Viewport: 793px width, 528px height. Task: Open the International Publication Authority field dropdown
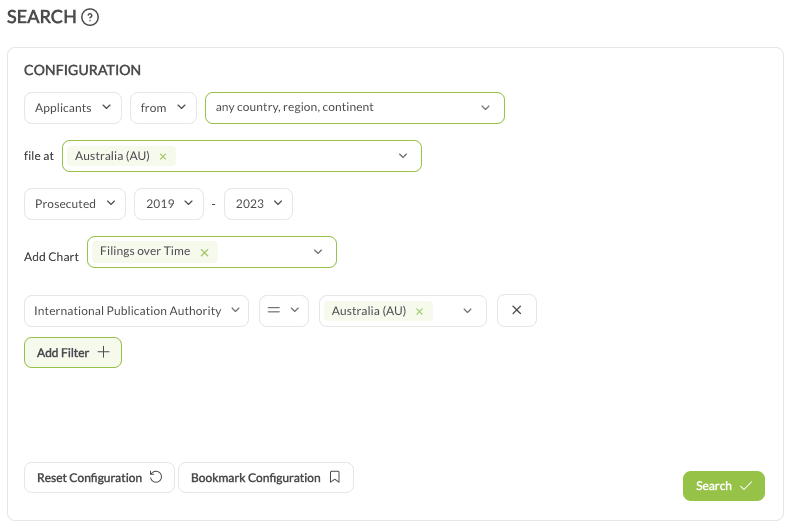[x=137, y=311]
